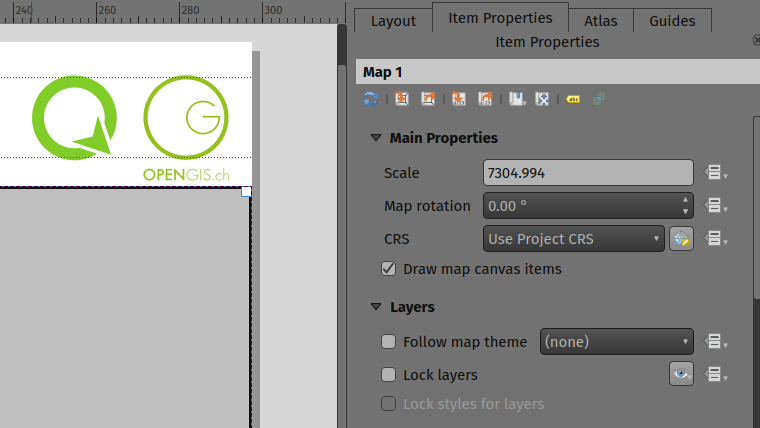
Task: Select the Item Properties tab
Action: coord(500,18)
